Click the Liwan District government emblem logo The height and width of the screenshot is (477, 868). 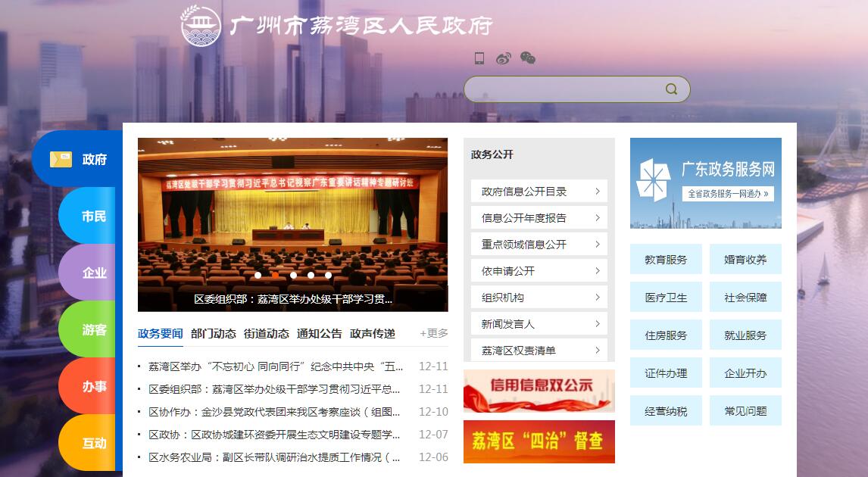[x=201, y=26]
